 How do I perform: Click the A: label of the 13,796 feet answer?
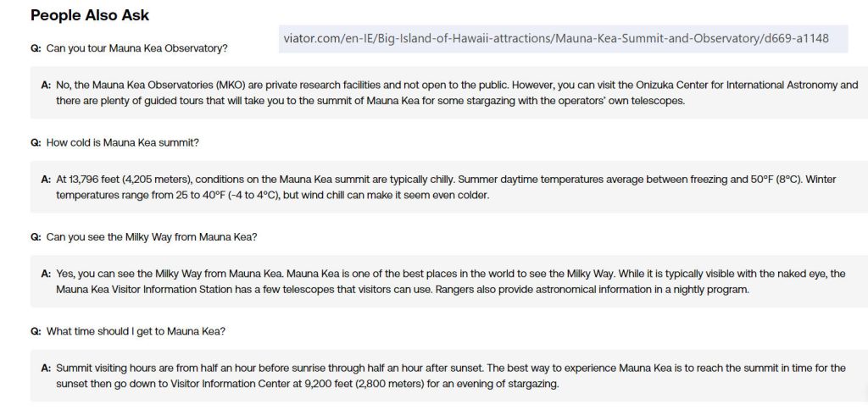click(46, 180)
